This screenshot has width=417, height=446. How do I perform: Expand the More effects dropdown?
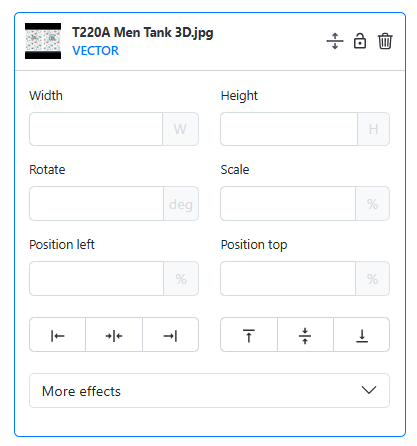point(209,391)
